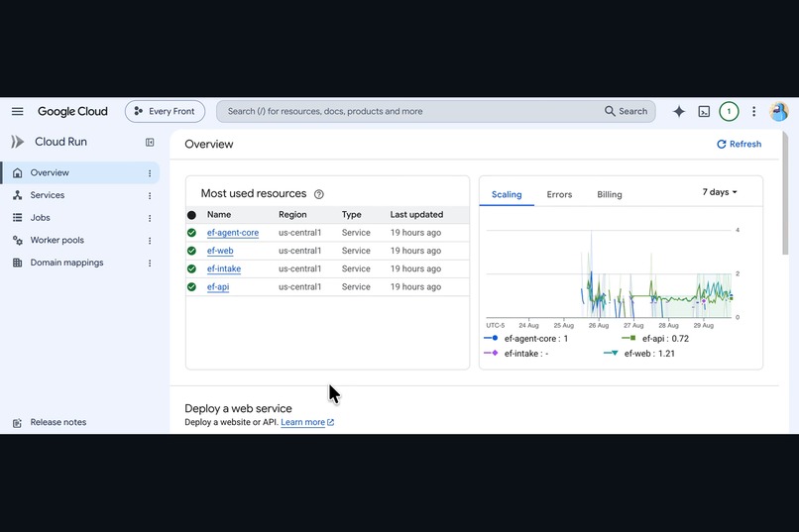Open notifications badge showing 1
This screenshot has height=532, width=799.
click(x=729, y=111)
